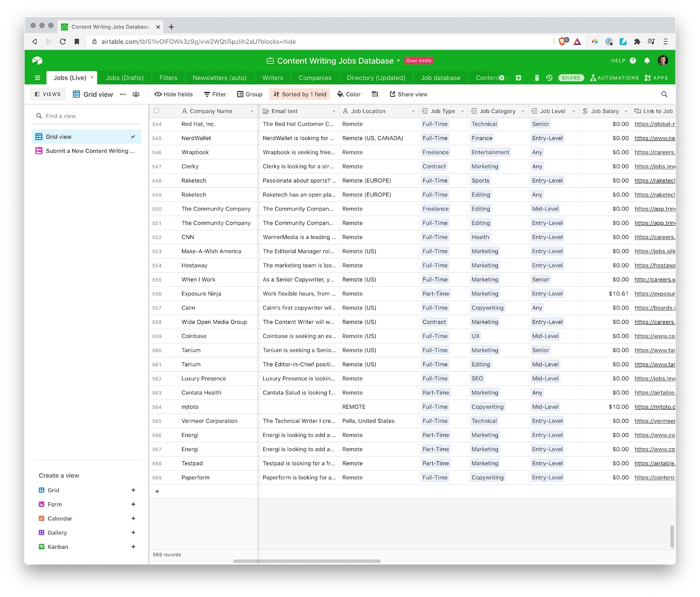This screenshot has width=700, height=597.
Task: Switch to Directory (Updated) tab
Action: tap(376, 78)
